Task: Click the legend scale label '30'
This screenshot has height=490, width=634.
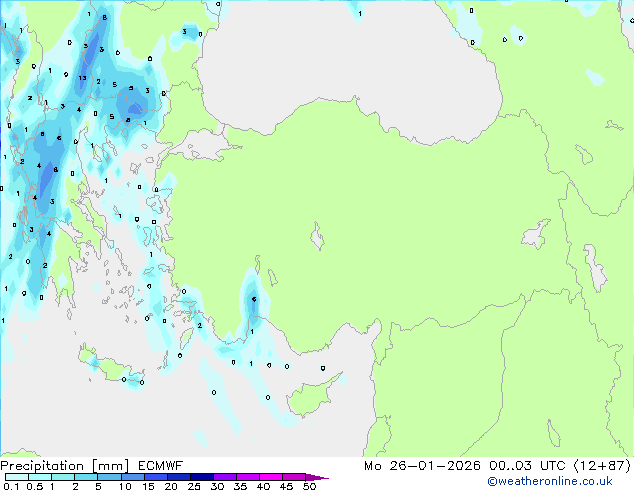Action: (217, 486)
